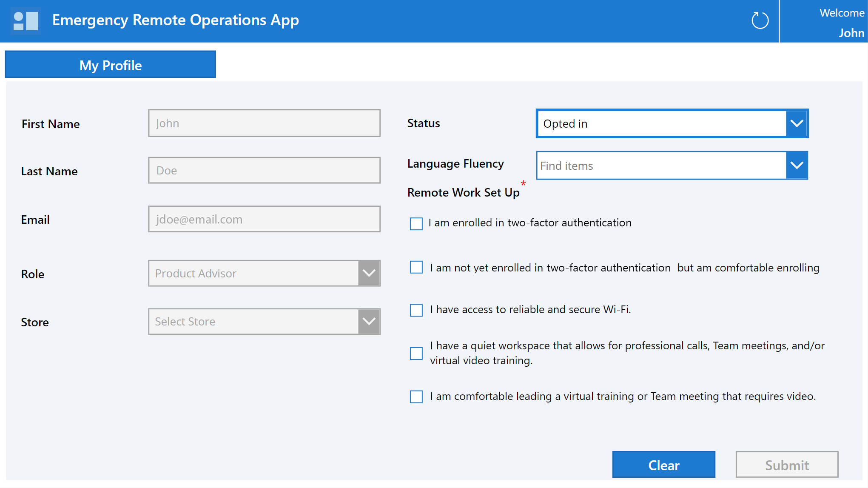Click the Welcome John user label
This screenshot has height=488, width=868.
click(841, 23)
